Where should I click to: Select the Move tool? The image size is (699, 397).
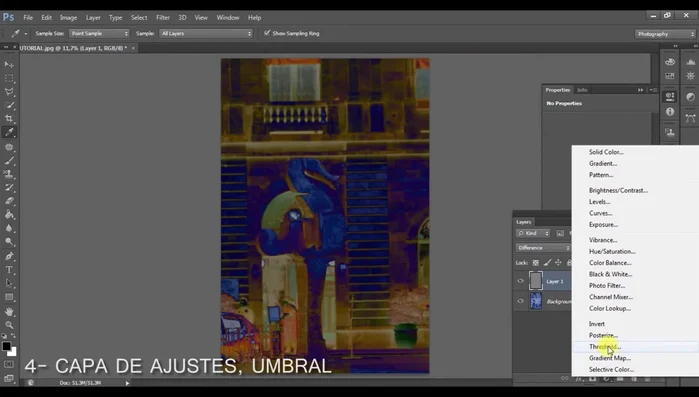tap(9, 65)
